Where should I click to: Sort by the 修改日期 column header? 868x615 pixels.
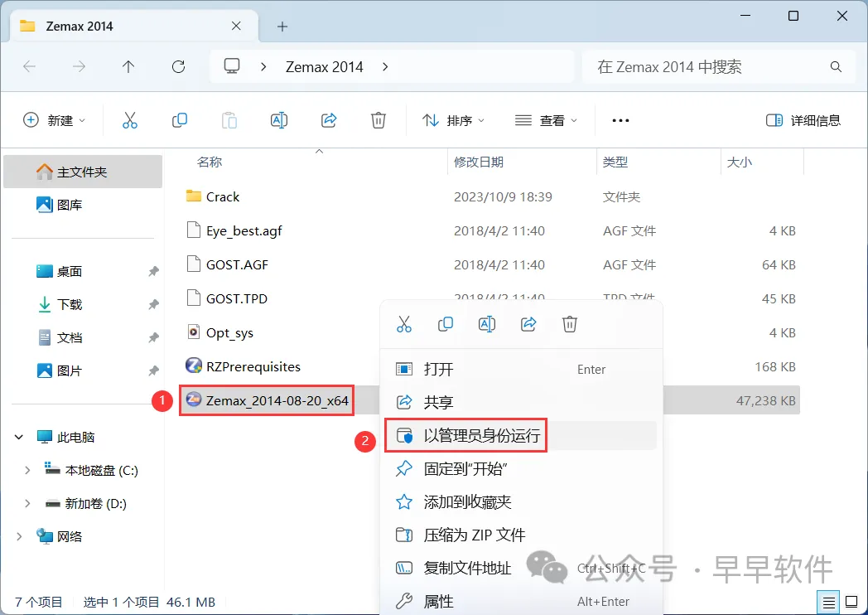[479, 162]
